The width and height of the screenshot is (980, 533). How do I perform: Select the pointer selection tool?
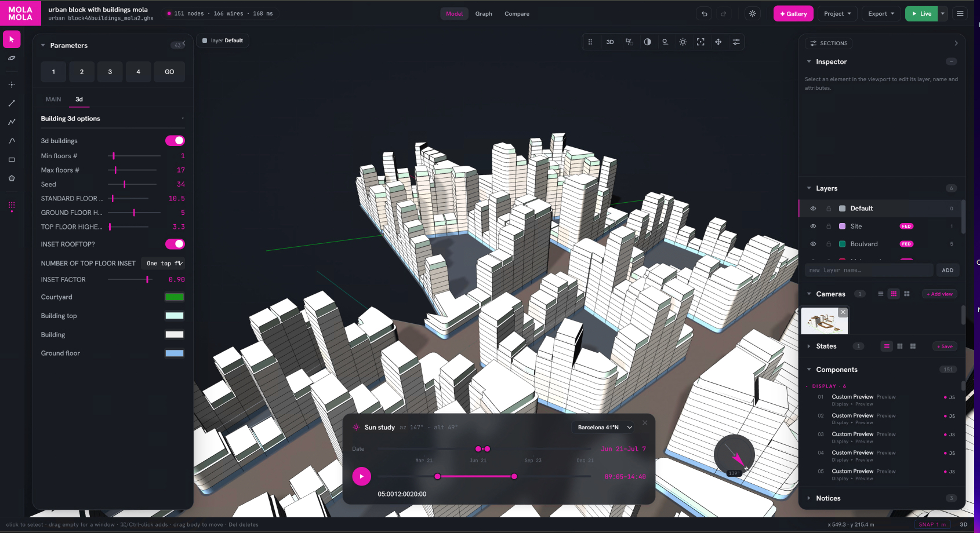pyautogui.click(x=12, y=39)
